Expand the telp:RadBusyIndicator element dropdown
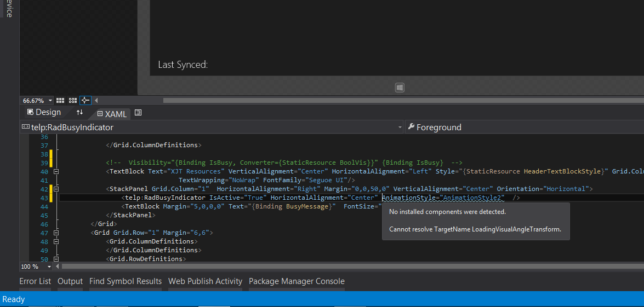Screen dimensions: 644x307 coord(400,128)
